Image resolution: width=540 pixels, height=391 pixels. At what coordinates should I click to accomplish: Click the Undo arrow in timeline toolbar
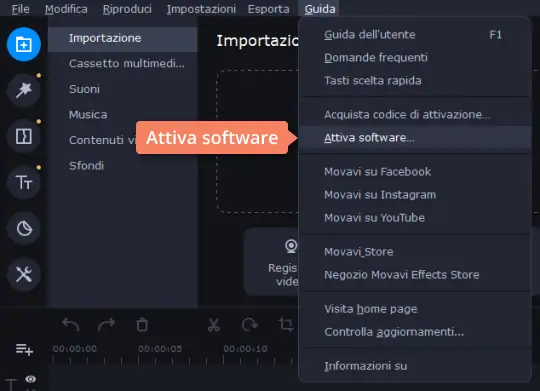71,325
